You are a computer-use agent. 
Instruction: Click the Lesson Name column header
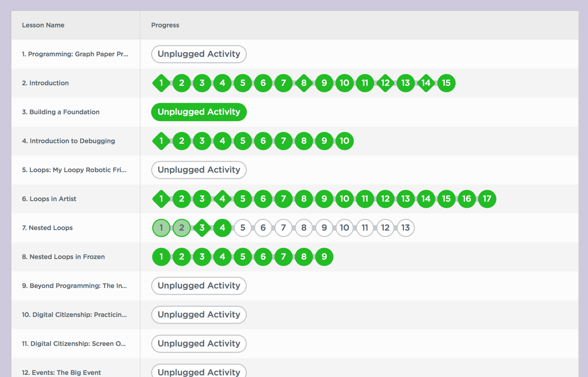(43, 25)
